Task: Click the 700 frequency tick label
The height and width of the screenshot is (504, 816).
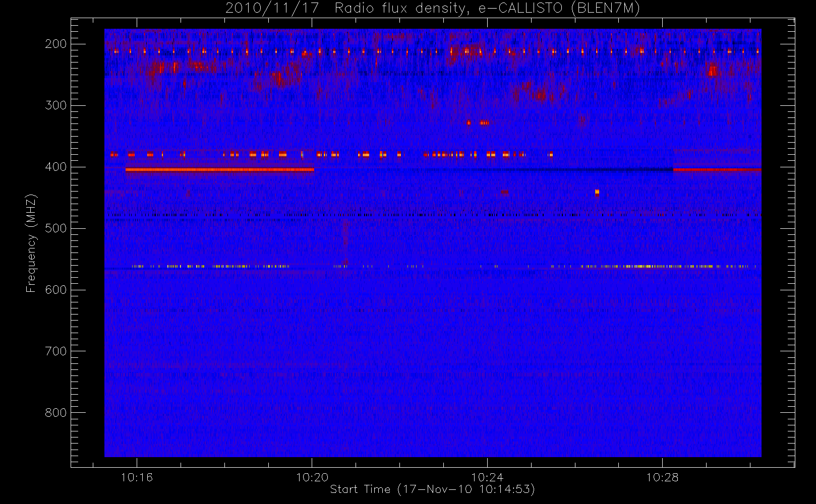Action: (56, 351)
